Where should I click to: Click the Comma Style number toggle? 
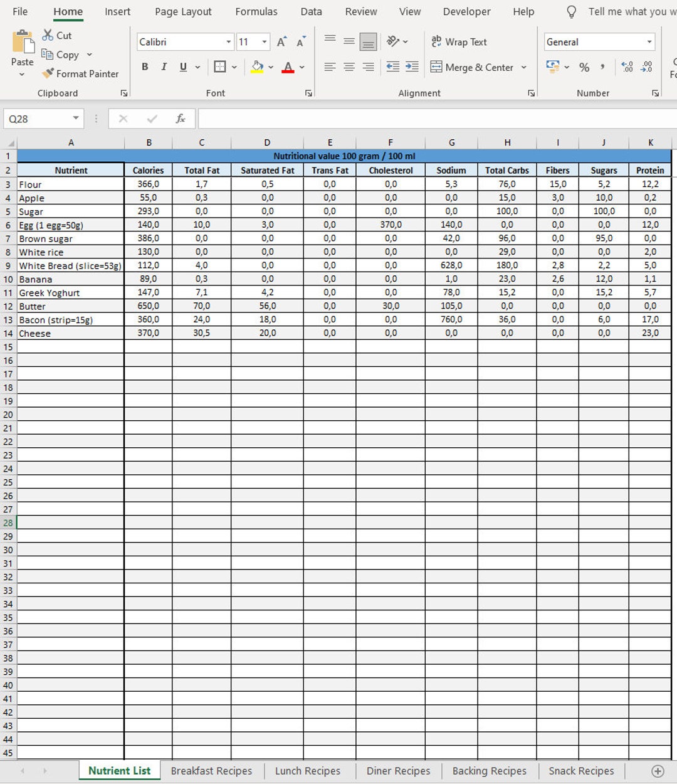(602, 66)
